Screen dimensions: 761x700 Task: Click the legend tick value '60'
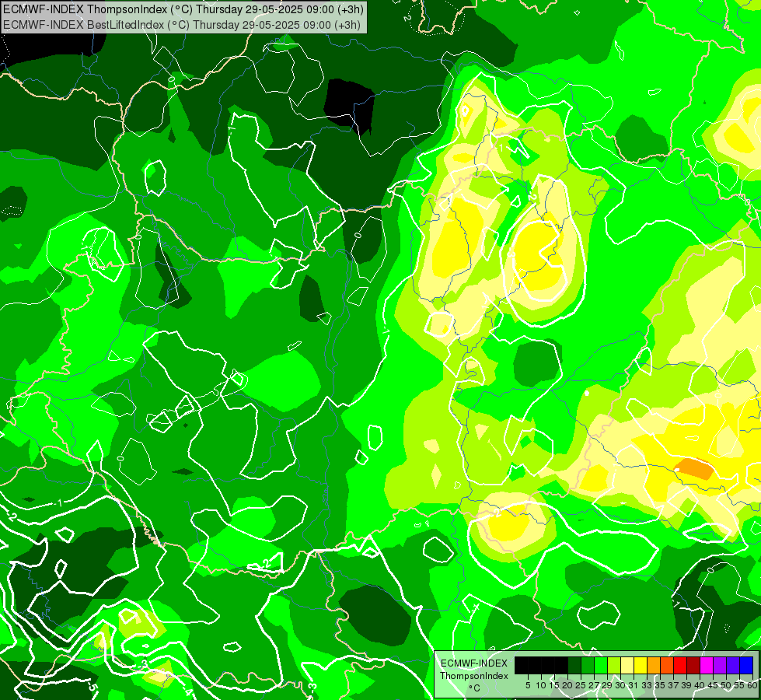click(752, 685)
